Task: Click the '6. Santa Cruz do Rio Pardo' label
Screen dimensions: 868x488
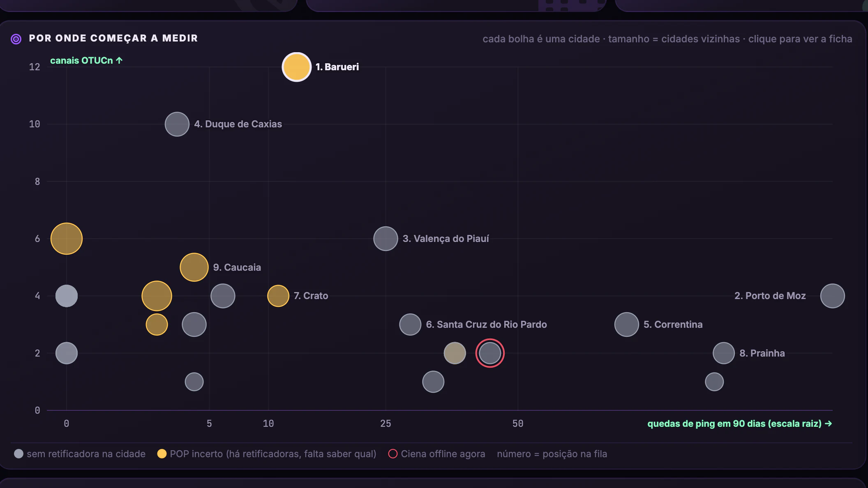Action: (487, 325)
